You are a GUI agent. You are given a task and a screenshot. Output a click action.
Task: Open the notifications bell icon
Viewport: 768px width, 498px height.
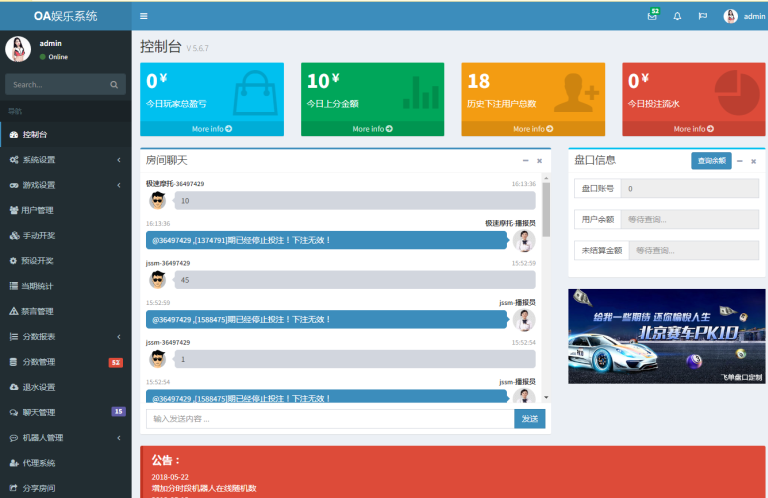coord(677,16)
